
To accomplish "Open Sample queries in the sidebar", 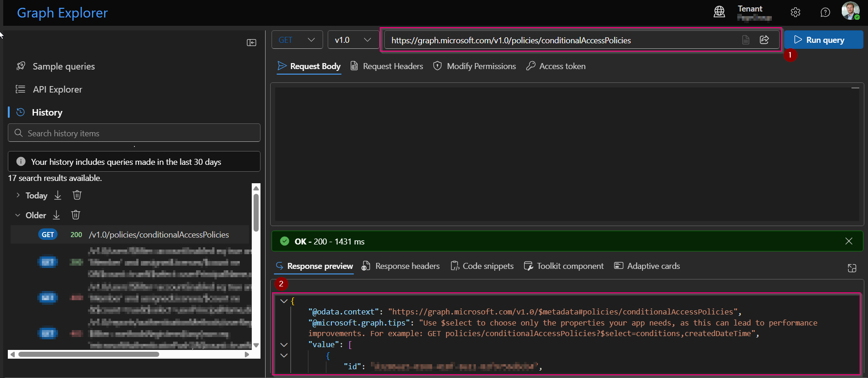I will pyautogui.click(x=55, y=66).
